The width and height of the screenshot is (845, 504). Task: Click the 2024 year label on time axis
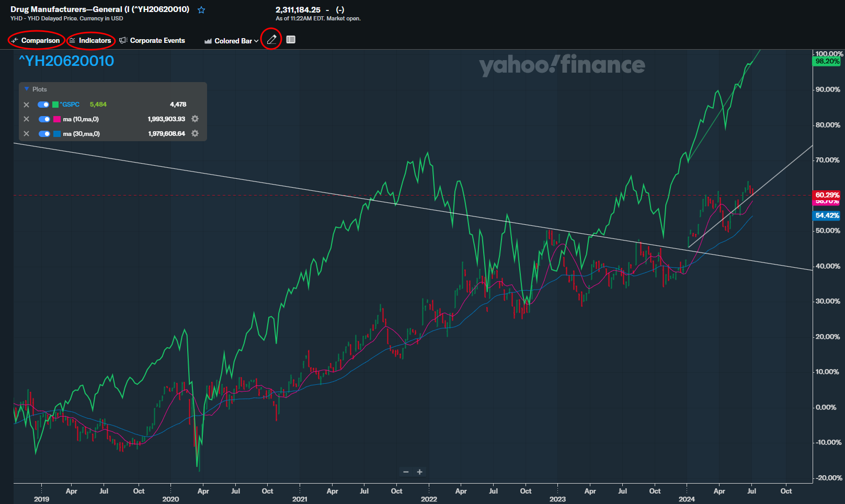(687, 499)
